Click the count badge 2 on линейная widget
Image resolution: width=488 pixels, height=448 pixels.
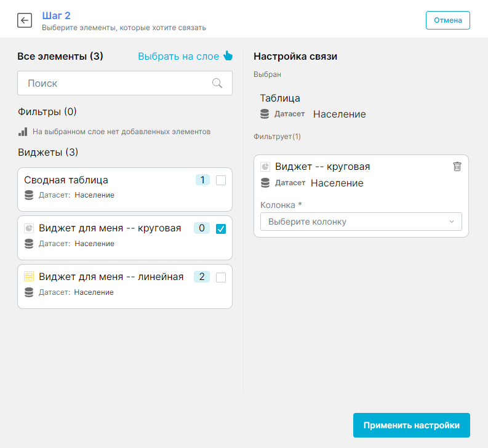(201, 277)
